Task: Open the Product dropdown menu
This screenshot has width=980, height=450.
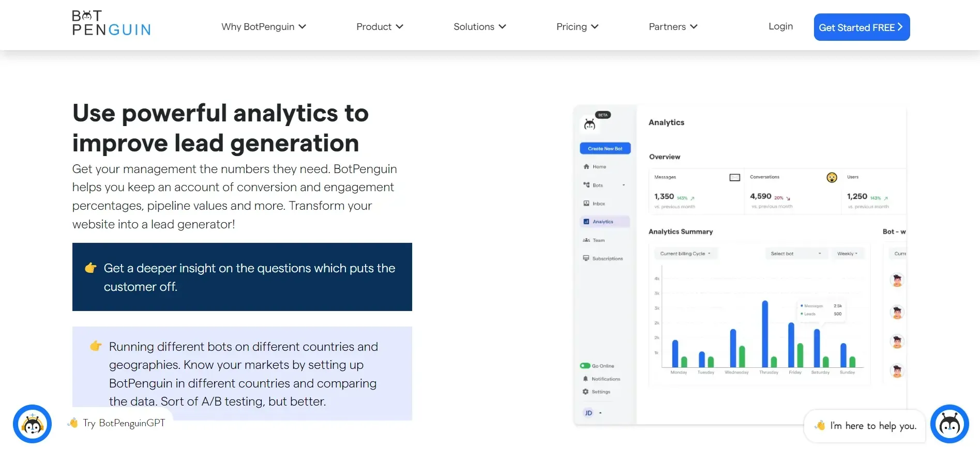Action: click(380, 27)
